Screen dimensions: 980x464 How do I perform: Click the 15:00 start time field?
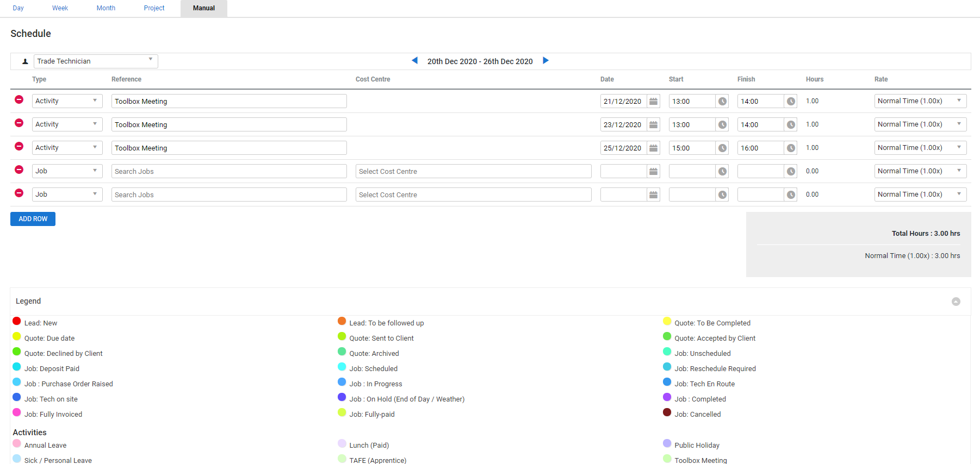(x=692, y=148)
